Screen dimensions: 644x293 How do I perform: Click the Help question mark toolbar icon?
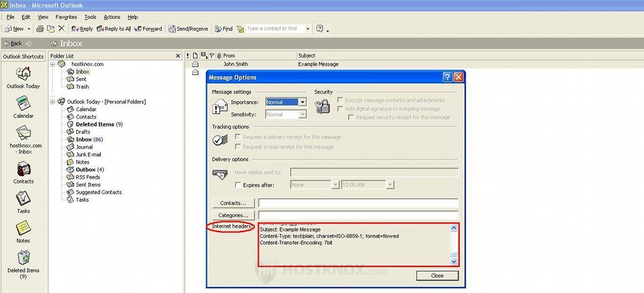(319, 28)
